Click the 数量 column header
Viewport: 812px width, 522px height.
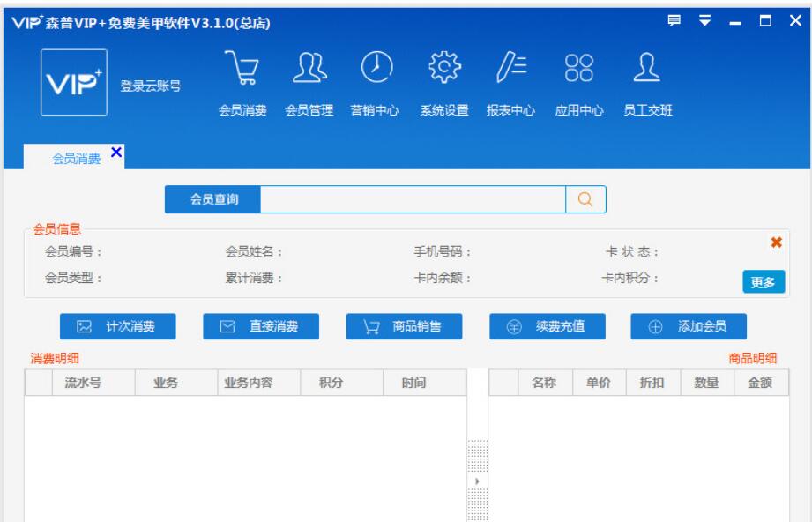707,383
